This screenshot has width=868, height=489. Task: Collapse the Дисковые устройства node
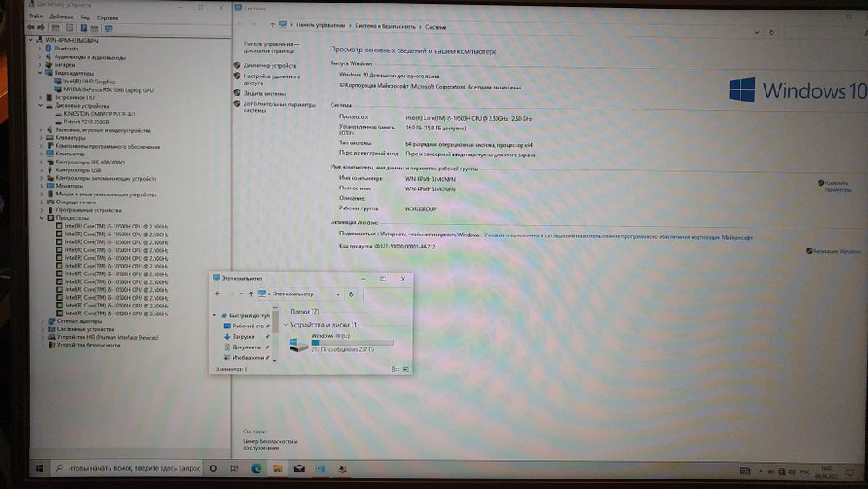[x=41, y=105]
